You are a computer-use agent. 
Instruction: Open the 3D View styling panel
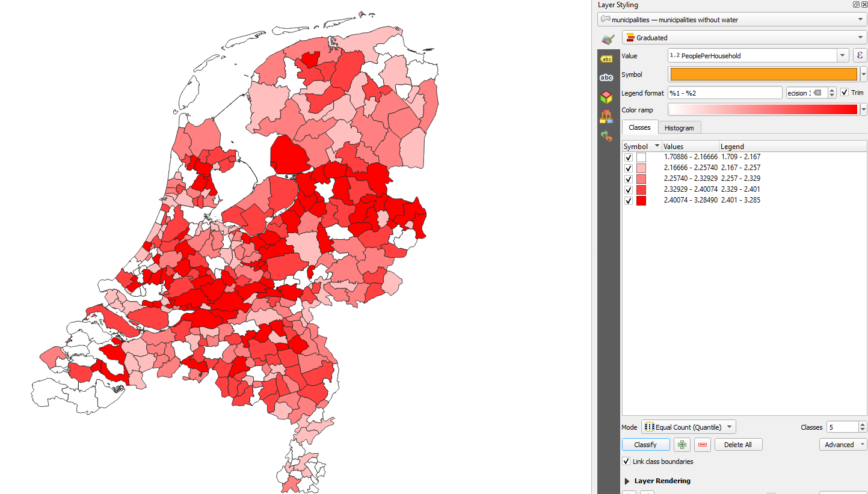[x=606, y=97]
